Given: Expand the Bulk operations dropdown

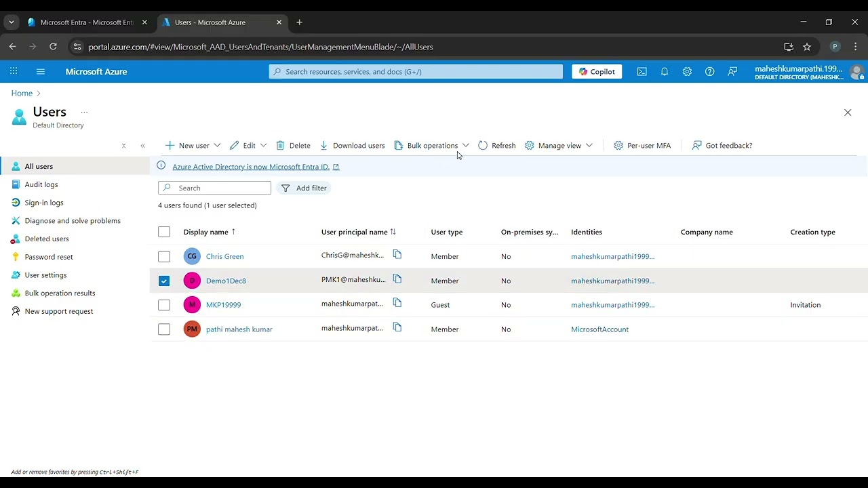Looking at the screenshot, I should pyautogui.click(x=465, y=145).
